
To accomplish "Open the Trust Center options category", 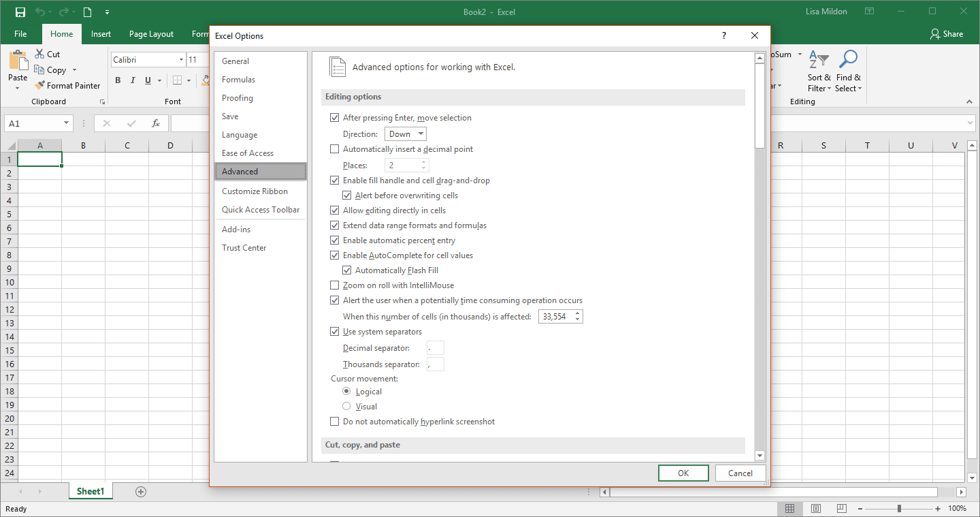I will [261, 248].
